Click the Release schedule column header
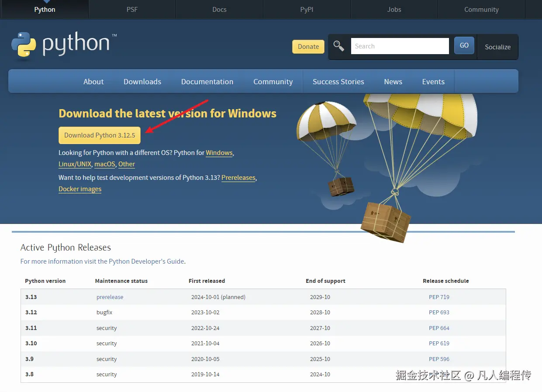This screenshot has width=542, height=392. click(445, 281)
